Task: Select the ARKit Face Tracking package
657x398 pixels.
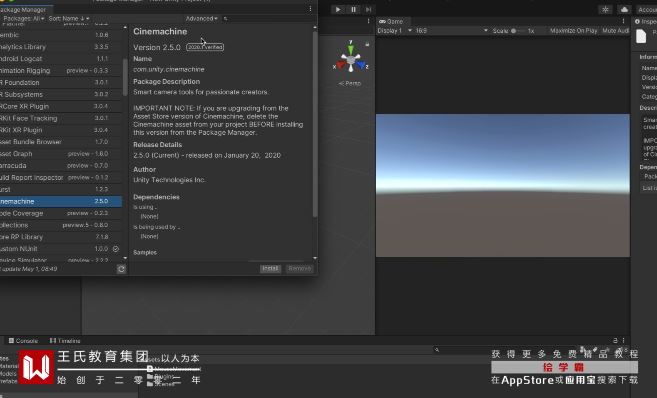Action: pyautogui.click(x=61, y=118)
